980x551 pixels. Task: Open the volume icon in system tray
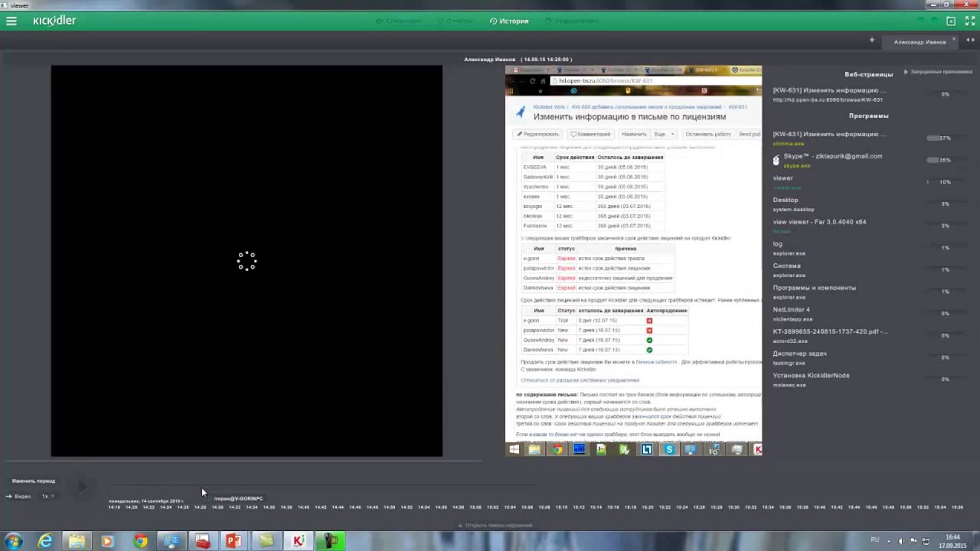900,541
